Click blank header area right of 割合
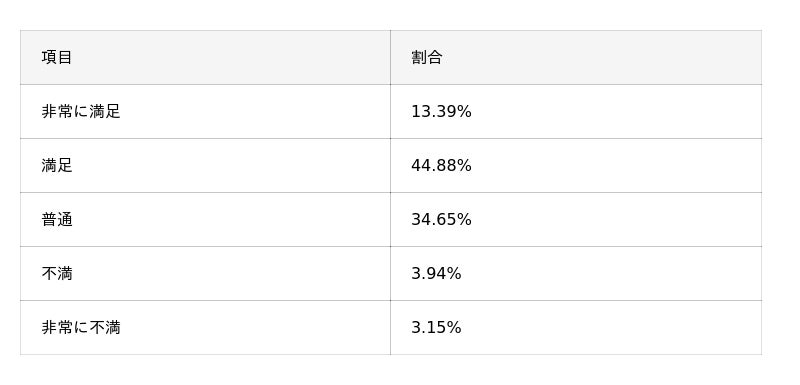This screenshot has height=385, width=800. (x=602, y=58)
